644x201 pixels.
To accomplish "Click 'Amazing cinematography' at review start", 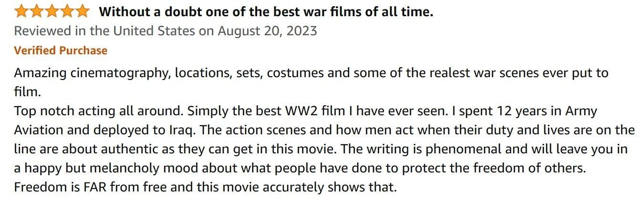I will pos(92,73).
